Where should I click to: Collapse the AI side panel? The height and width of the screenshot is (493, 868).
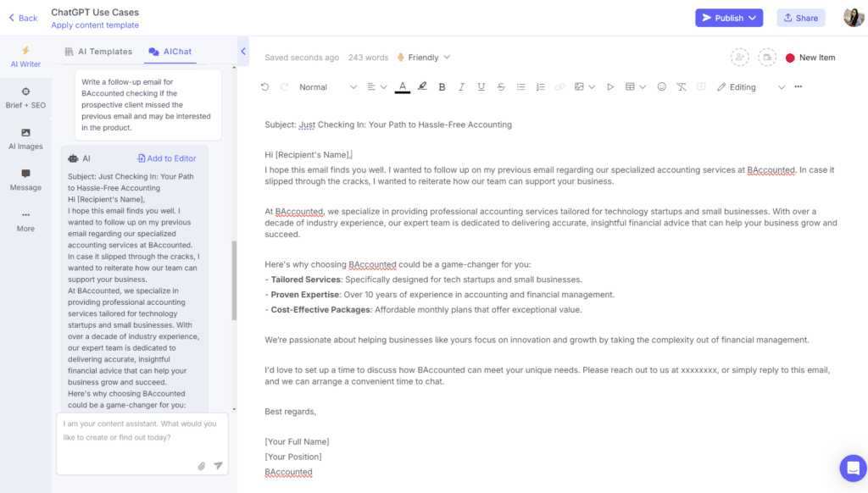click(x=243, y=52)
